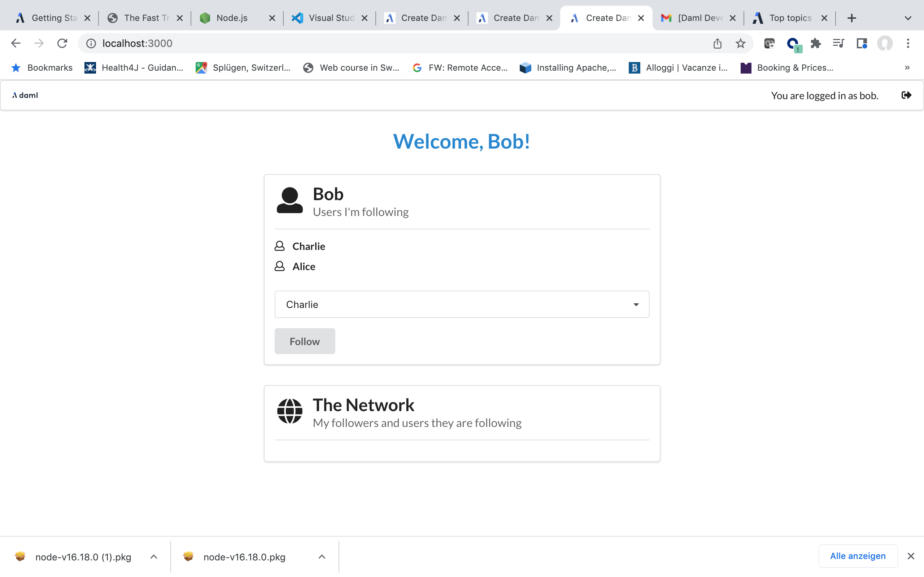Open a new browser tab
The height and width of the screenshot is (577, 924).
coord(851,18)
